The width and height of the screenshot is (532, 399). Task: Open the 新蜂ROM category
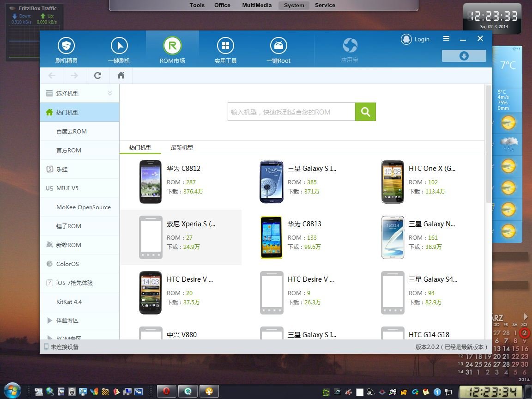[x=79, y=245]
